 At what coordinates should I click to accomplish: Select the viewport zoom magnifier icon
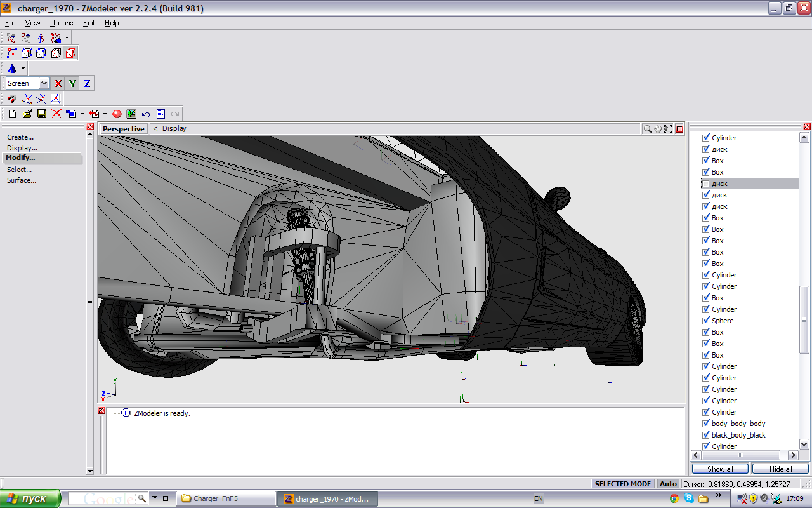(647, 129)
